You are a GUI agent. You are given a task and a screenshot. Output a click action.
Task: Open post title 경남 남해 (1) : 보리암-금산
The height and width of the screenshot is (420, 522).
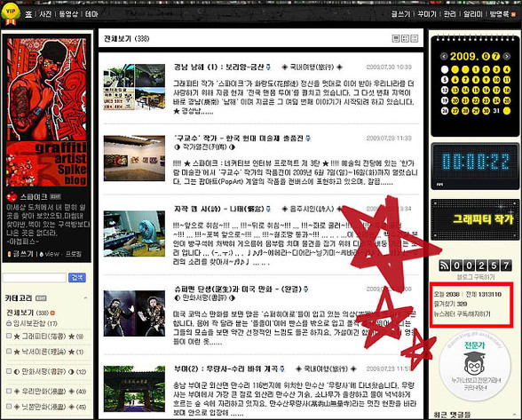click(x=219, y=67)
